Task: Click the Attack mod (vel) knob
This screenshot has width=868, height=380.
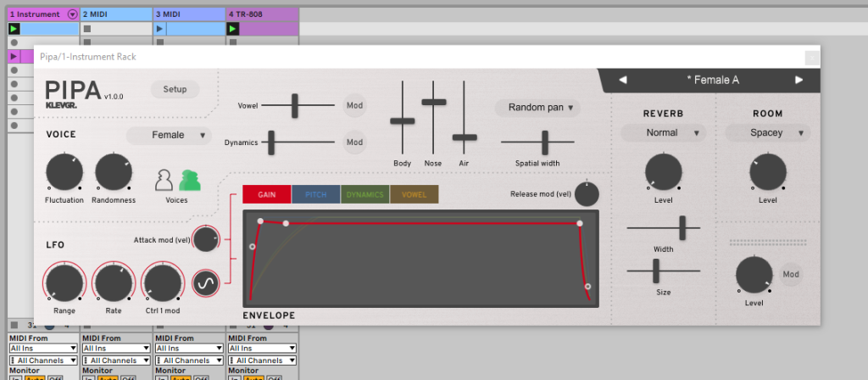Action: (x=206, y=240)
